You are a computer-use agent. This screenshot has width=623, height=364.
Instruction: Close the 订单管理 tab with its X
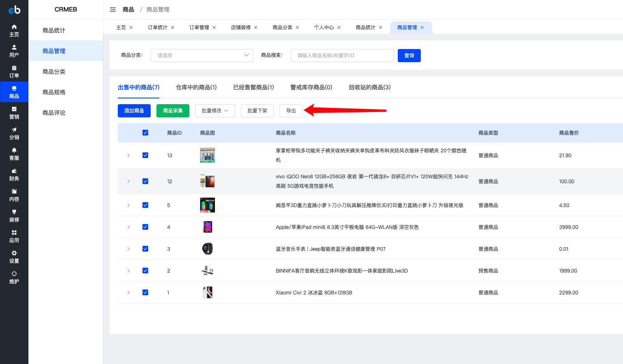coord(214,28)
